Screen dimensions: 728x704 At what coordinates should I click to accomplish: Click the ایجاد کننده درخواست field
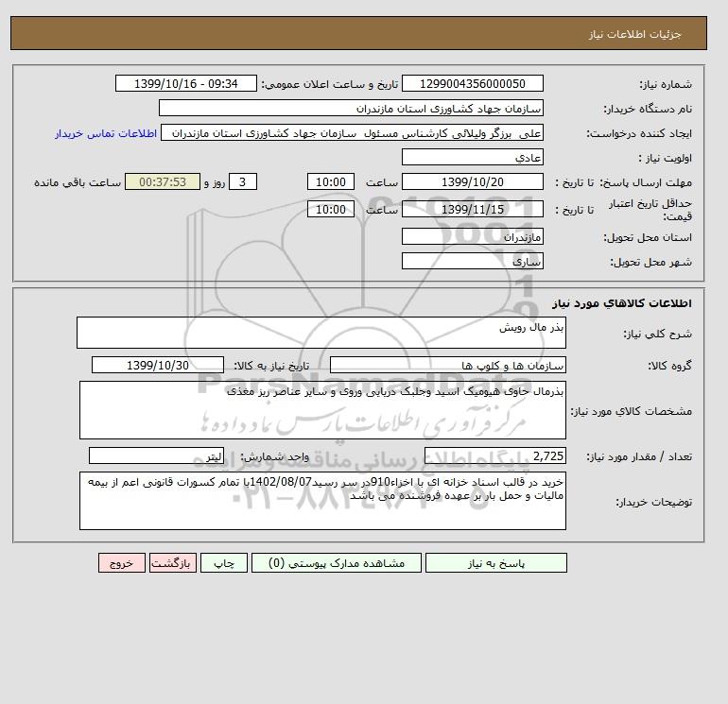click(352, 132)
